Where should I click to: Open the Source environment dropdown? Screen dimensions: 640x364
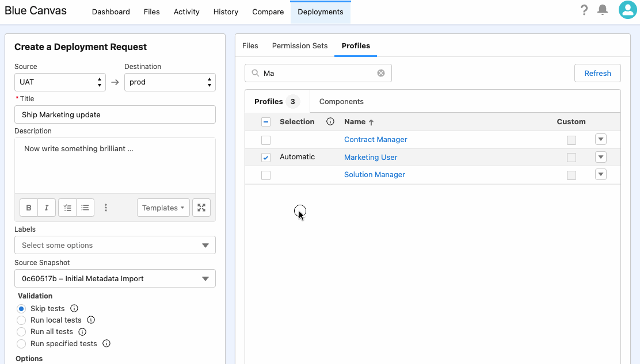[x=60, y=82]
